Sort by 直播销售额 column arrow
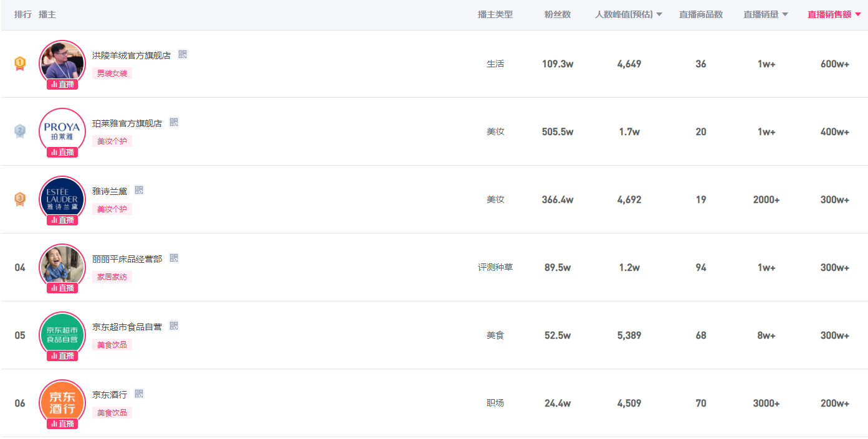The image size is (868, 439). pyautogui.click(x=858, y=15)
